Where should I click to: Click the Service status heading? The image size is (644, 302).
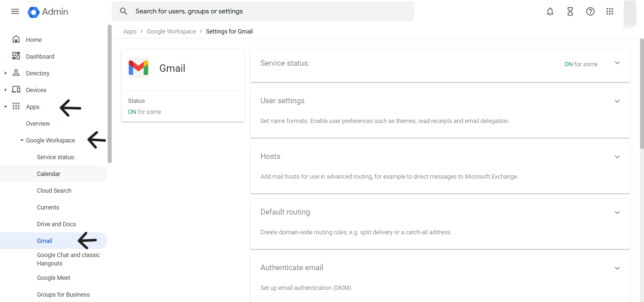coord(285,63)
